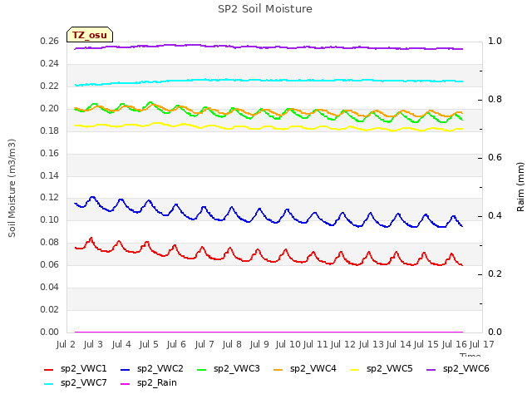Select the sp2_VWC1 legend label
The image size is (532, 399).
83,369
